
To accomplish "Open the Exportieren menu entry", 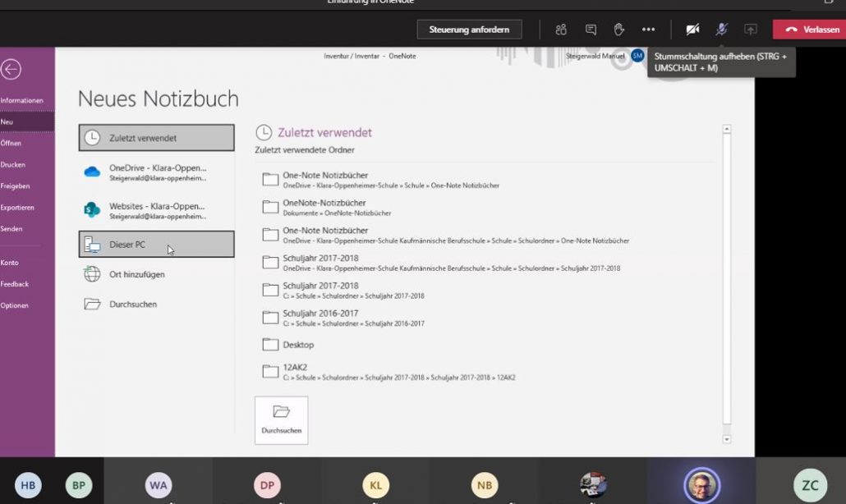I will (x=27, y=207).
